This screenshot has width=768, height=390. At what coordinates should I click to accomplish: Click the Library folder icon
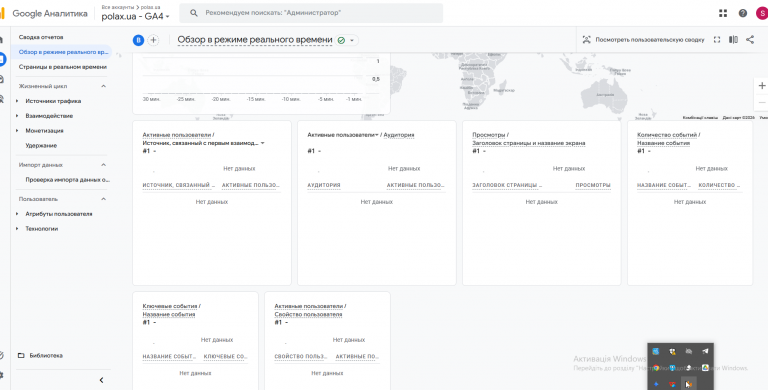point(21,356)
